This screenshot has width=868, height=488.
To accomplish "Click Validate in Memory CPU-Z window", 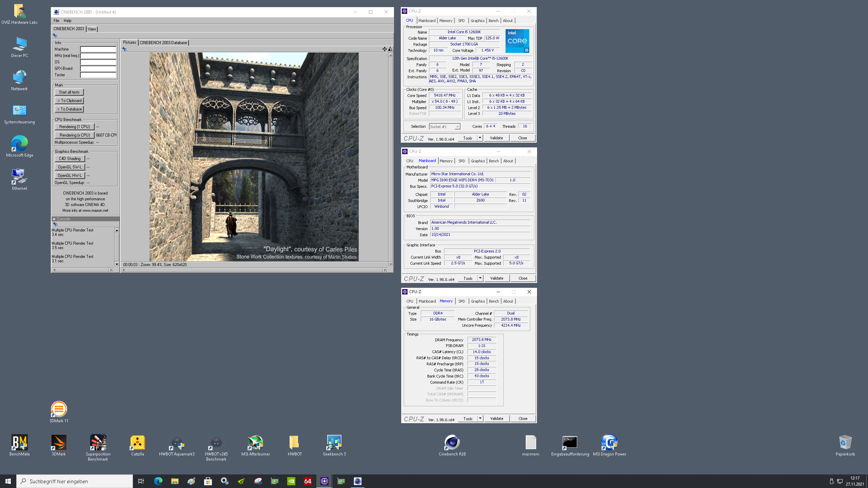I will coord(497,419).
